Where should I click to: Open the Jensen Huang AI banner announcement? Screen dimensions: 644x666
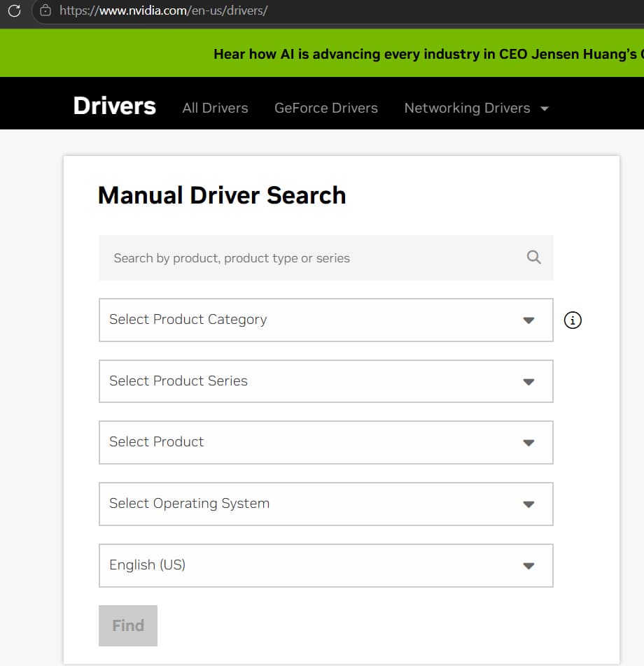(428, 54)
